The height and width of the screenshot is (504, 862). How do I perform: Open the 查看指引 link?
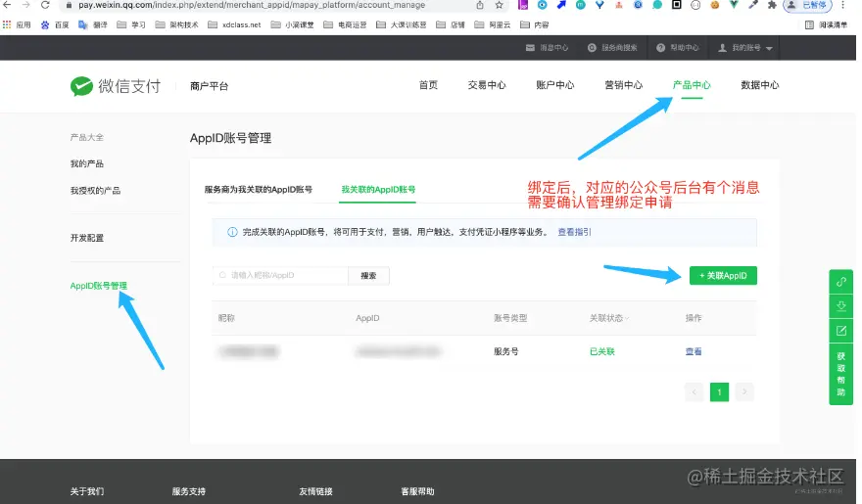(574, 232)
